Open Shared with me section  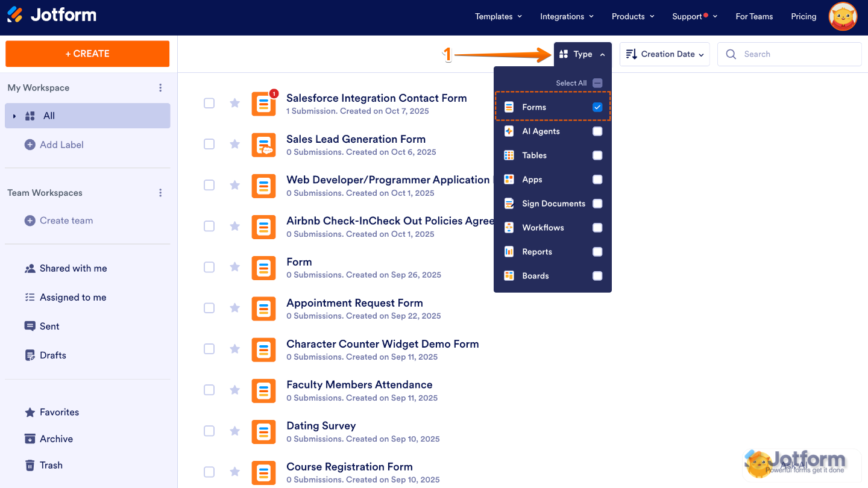tap(74, 268)
